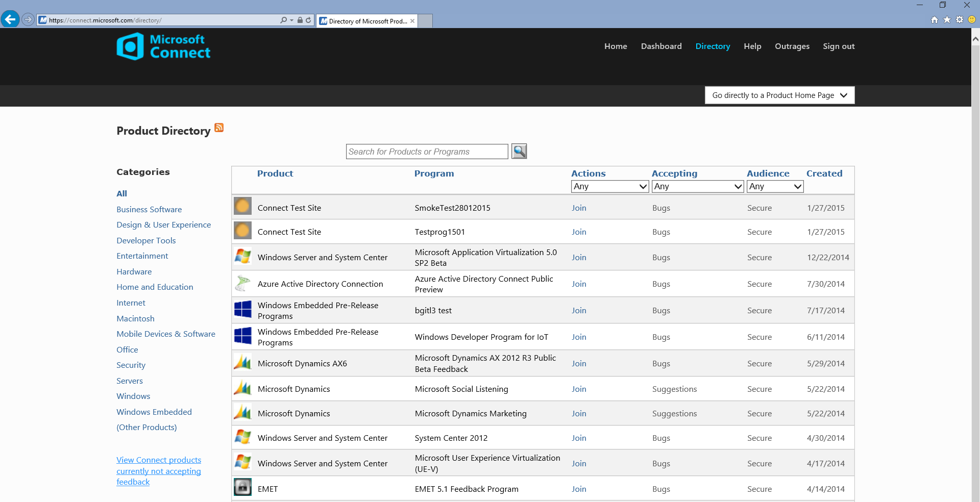Click Microsoft Social Listening row icon
The width and height of the screenshot is (980, 502).
point(242,388)
